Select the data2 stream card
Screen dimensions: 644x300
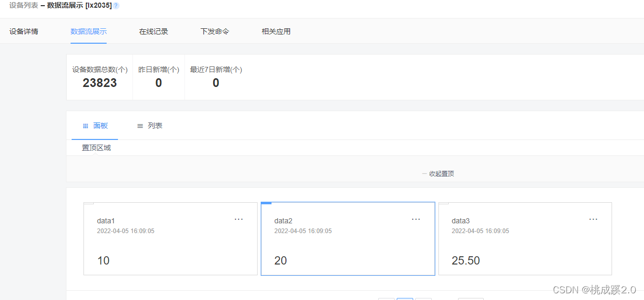click(348, 239)
